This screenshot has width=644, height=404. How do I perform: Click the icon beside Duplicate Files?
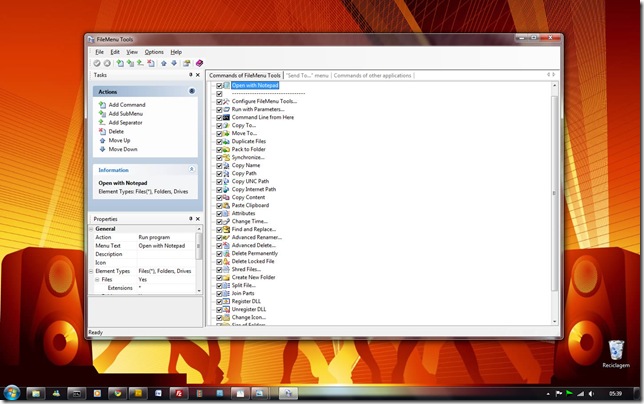pos(226,141)
